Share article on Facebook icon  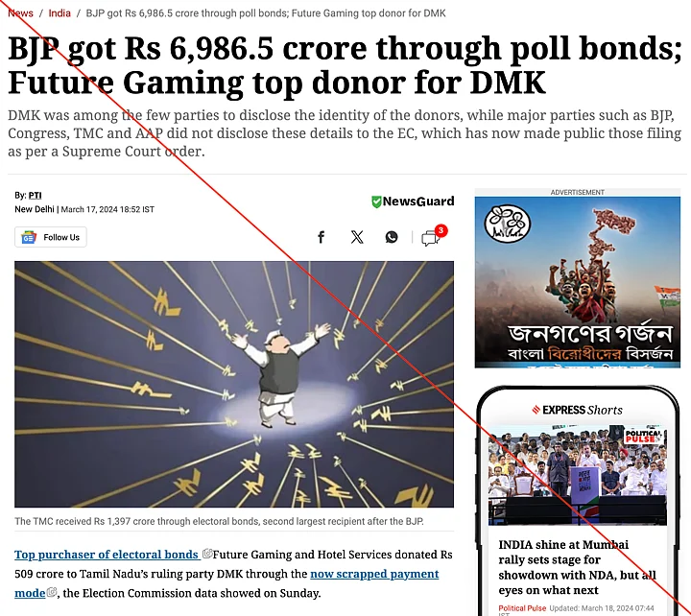point(322,237)
